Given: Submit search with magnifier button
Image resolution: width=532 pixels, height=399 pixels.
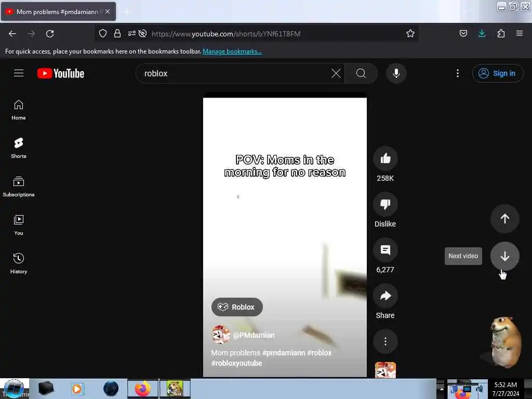Looking at the screenshot, I should [361, 73].
